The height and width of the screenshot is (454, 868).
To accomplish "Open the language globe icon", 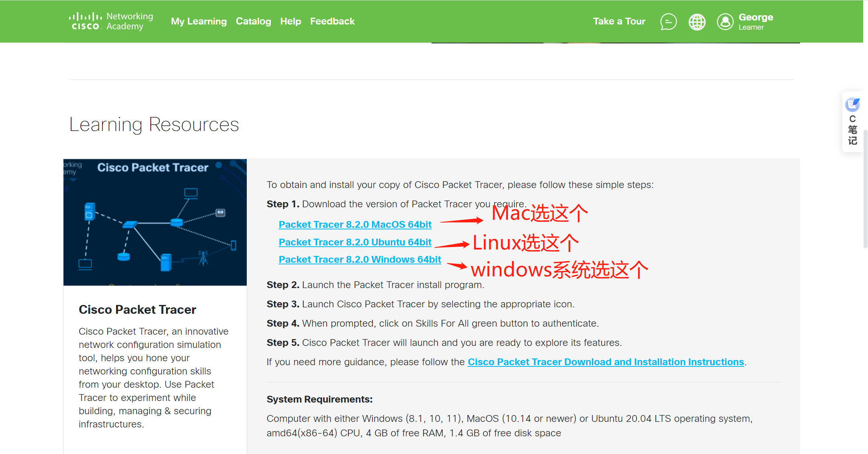I will [697, 22].
